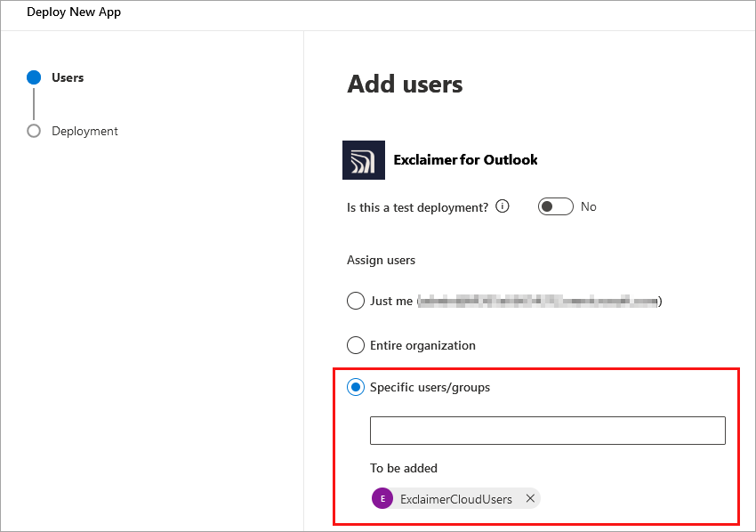Click the Assign users section label
756x532 pixels.
pos(381,260)
